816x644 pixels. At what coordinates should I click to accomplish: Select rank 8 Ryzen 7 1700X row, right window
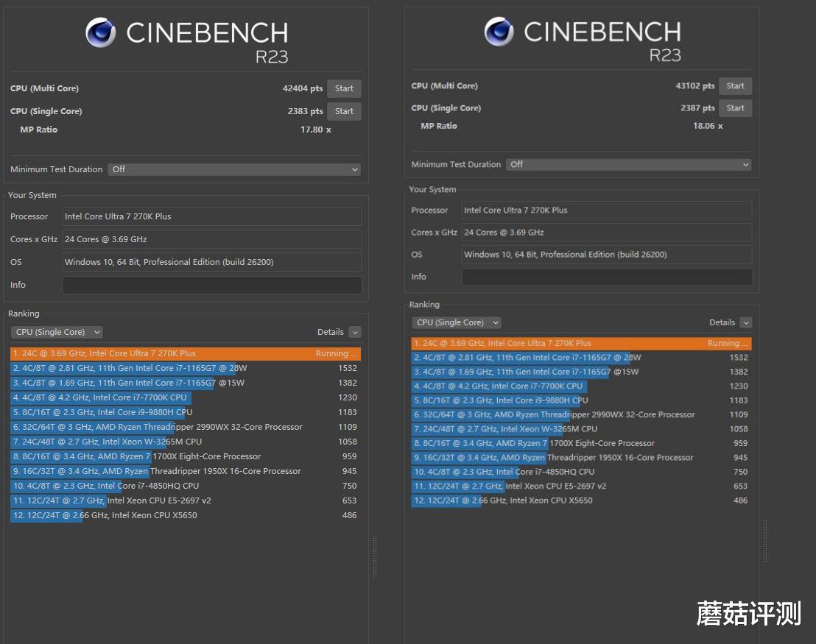tap(581, 444)
